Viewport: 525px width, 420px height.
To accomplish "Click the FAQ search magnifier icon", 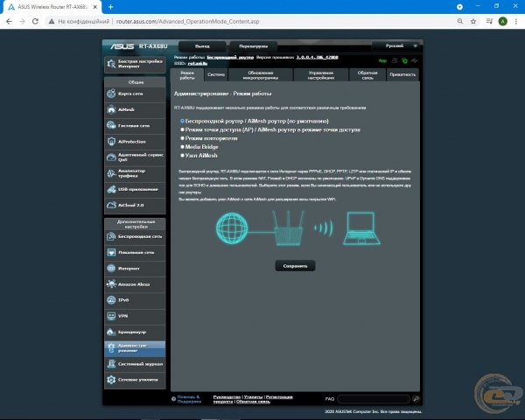I will (x=416, y=399).
